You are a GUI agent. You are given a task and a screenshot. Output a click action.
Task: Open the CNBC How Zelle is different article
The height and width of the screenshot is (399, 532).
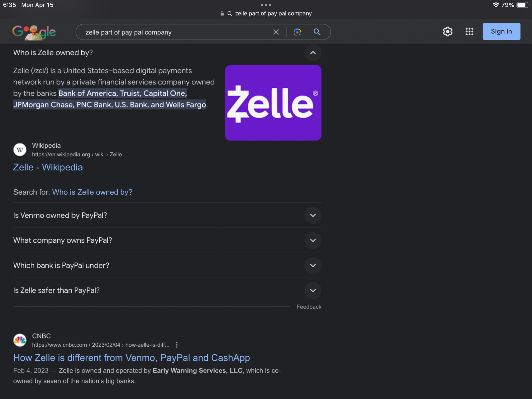(131, 358)
